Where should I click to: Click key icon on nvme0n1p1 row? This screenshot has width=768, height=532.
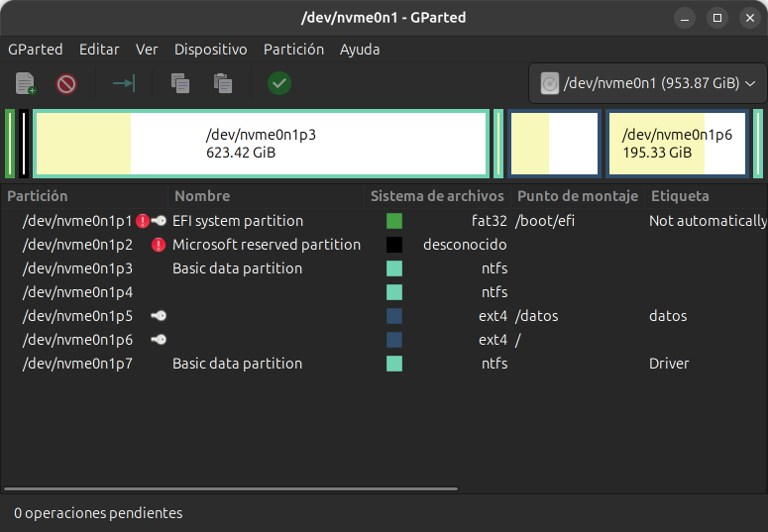(x=159, y=221)
